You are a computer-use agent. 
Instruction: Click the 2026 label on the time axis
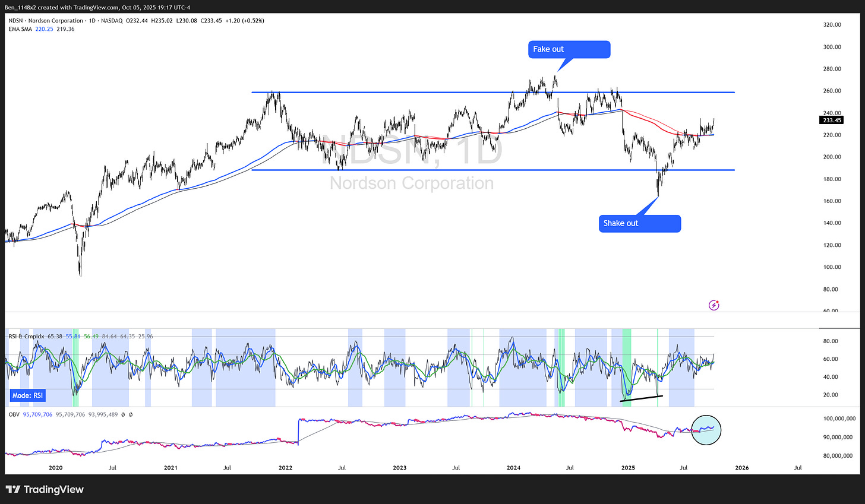coord(742,468)
